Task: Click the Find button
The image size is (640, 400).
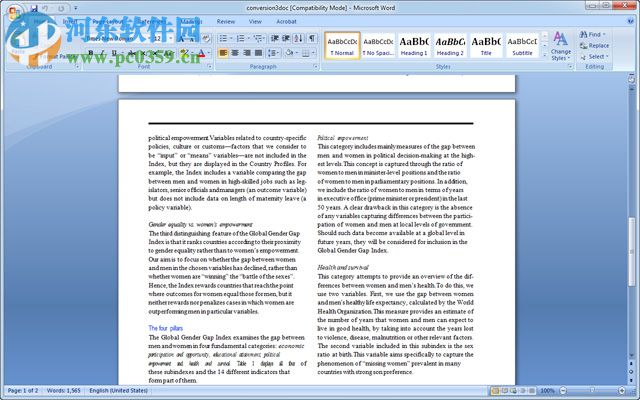Action: [593, 34]
